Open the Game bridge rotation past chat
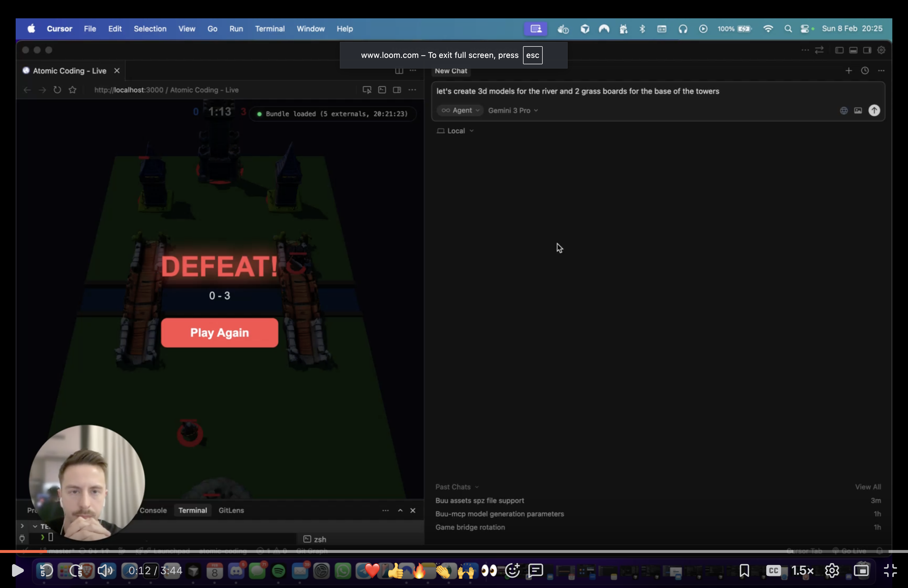 pos(470,527)
